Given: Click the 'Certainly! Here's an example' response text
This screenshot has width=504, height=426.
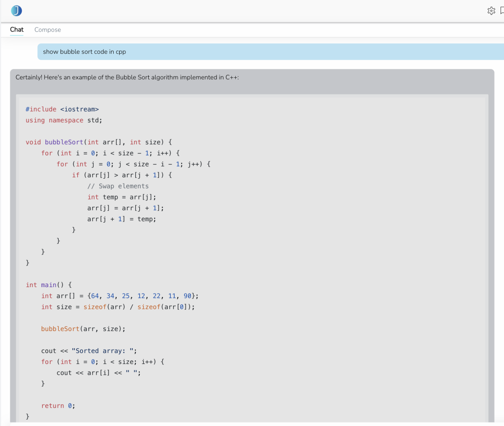Looking at the screenshot, I should point(127,77).
